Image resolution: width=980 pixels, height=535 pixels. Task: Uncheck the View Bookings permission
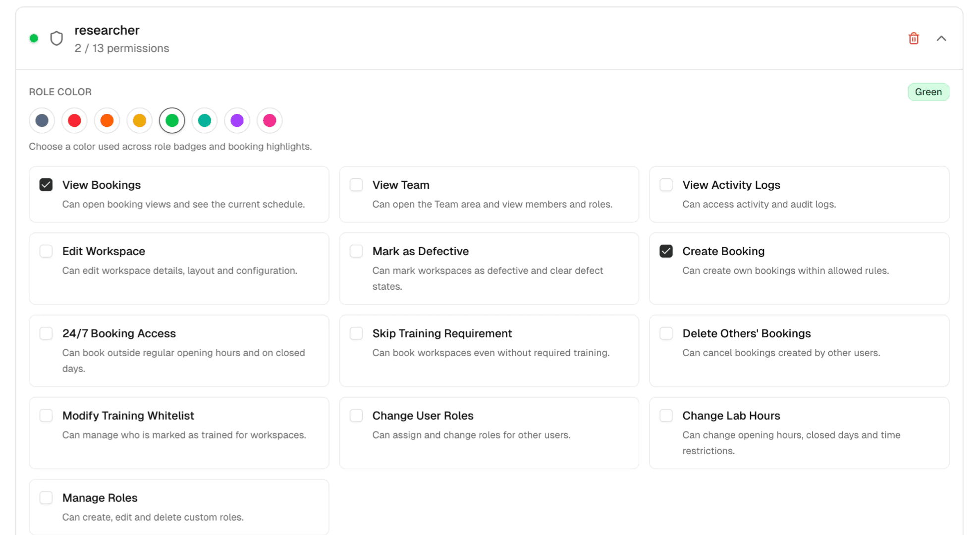click(x=46, y=185)
